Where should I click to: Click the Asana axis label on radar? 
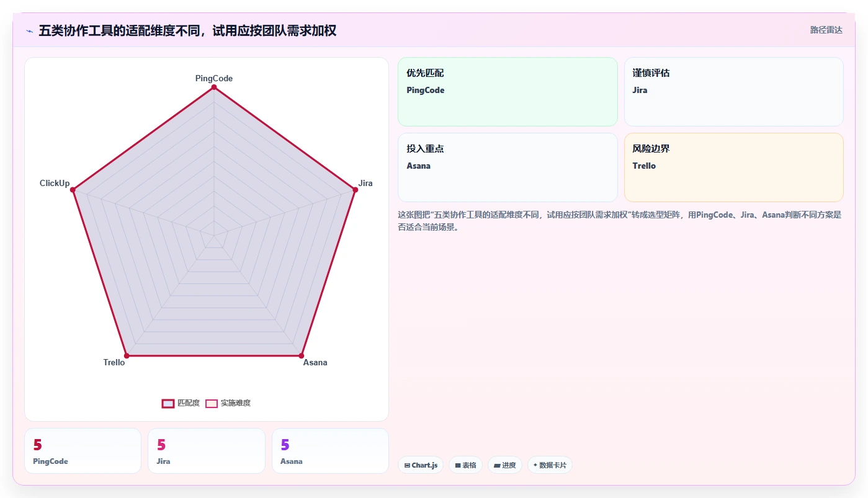(315, 362)
